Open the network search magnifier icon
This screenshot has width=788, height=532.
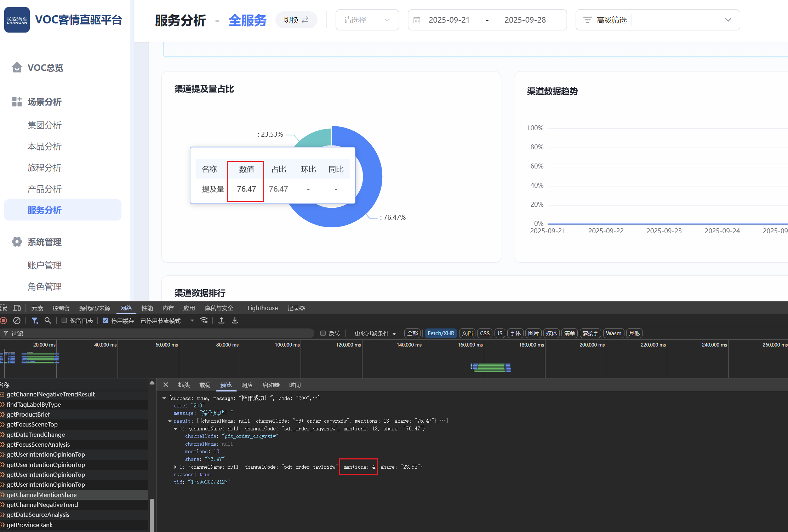click(48, 321)
